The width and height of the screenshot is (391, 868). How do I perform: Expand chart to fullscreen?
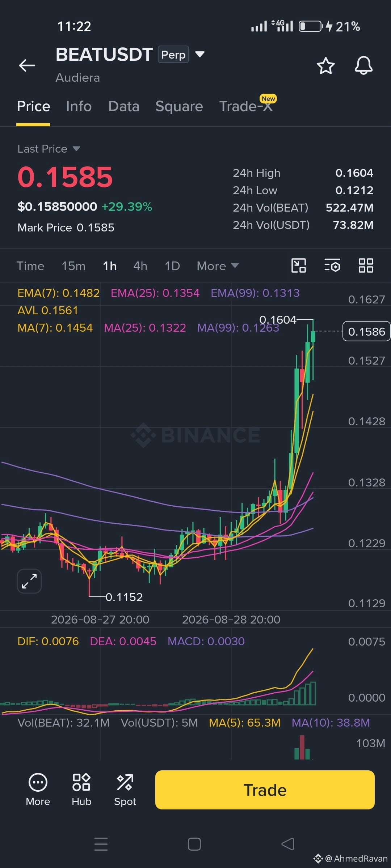[29, 581]
